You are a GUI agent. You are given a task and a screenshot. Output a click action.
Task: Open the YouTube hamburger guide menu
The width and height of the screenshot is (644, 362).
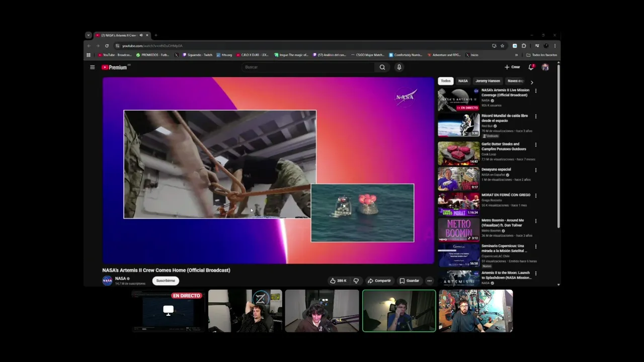pyautogui.click(x=92, y=67)
